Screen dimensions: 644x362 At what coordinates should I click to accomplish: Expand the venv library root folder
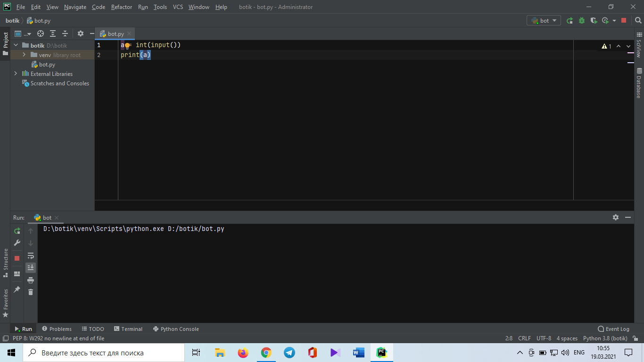[24, 55]
